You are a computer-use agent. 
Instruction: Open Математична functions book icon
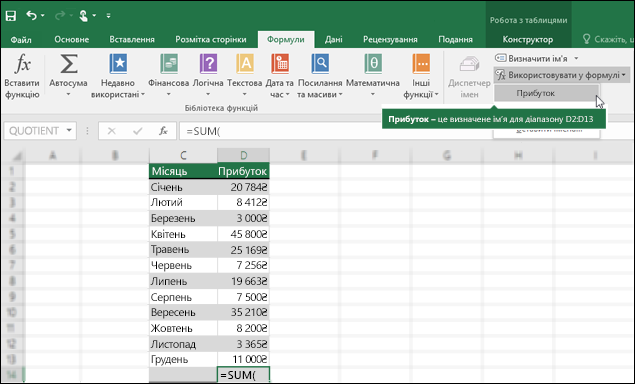tap(373, 64)
